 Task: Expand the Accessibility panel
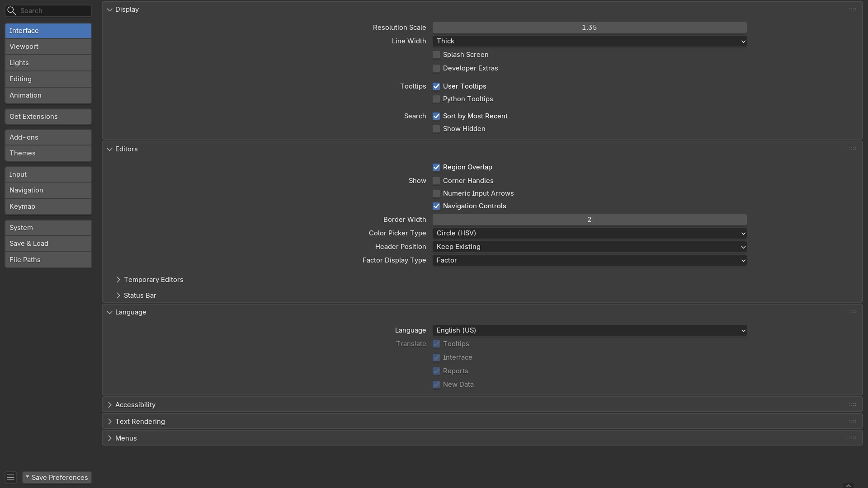pyautogui.click(x=109, y=405)
